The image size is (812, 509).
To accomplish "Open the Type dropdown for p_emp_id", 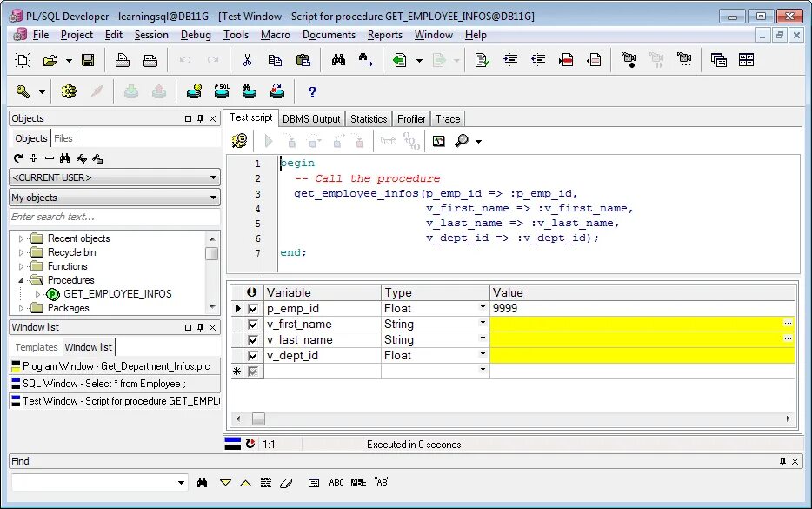I will [x=483, y=307].
